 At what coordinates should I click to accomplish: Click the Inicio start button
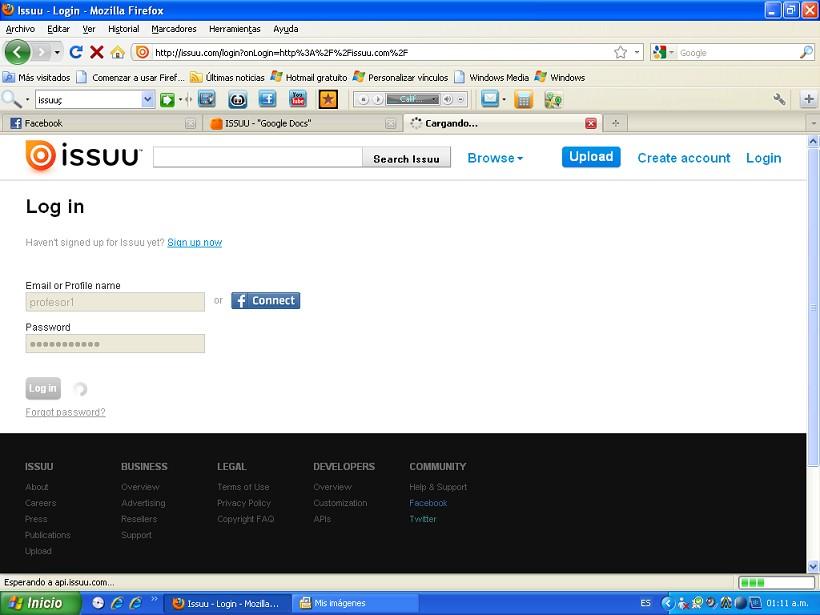40,603
